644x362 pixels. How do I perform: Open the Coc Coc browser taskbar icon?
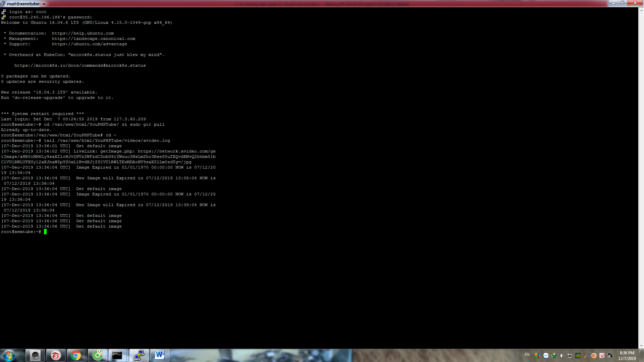click(97, 355)
